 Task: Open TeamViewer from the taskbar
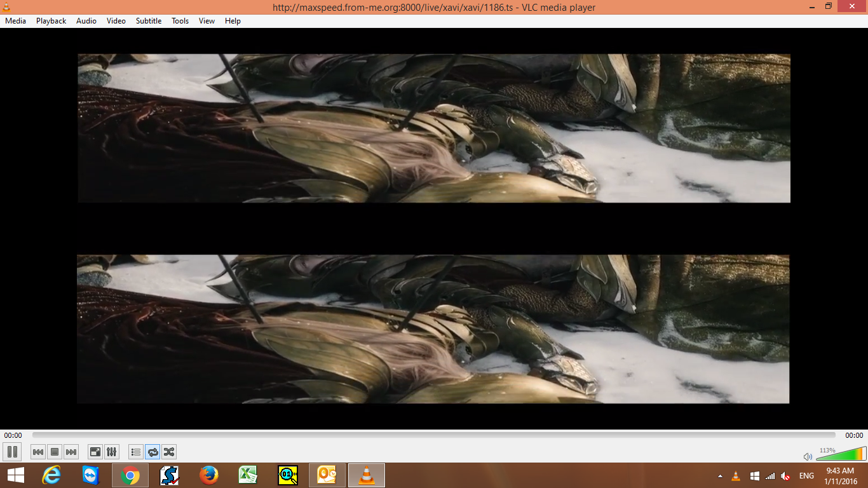(x=91, y=475)
